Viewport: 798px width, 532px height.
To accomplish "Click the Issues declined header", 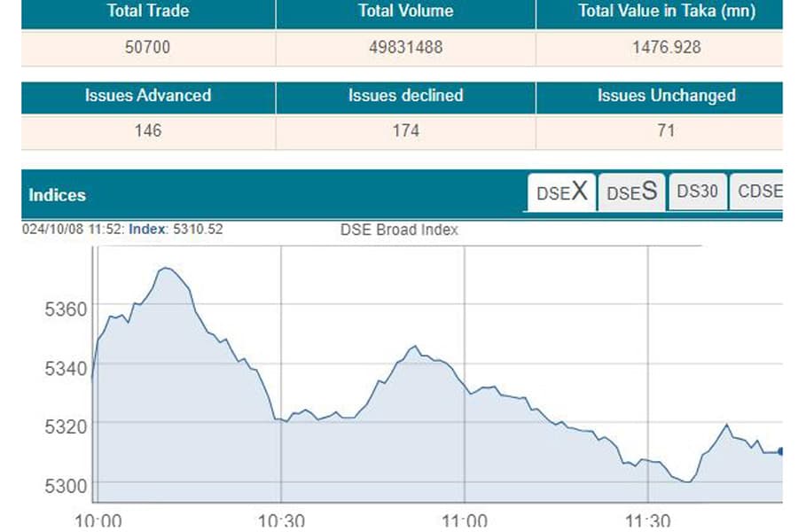I will [x=405, y=97].
